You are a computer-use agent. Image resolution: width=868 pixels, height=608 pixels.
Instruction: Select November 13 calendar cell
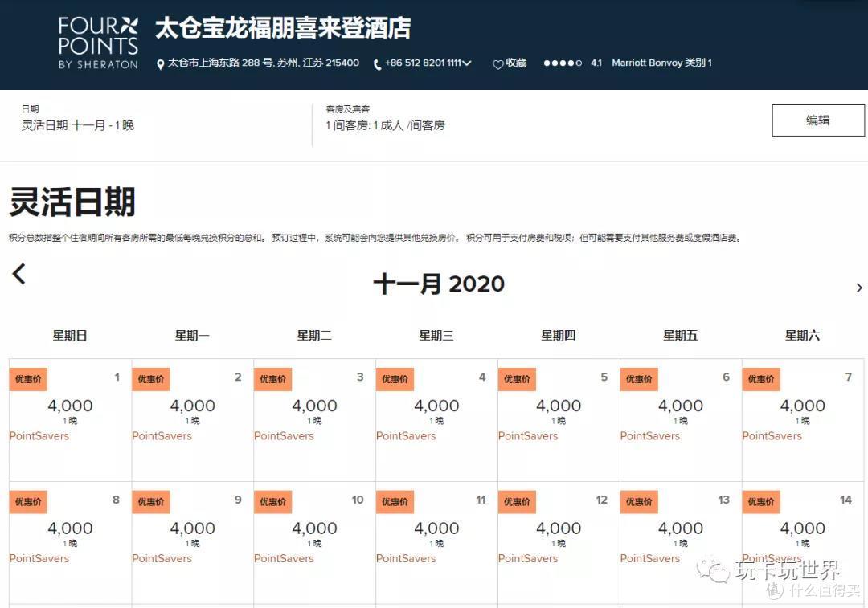pyautogui.click(x=681, y=543)
